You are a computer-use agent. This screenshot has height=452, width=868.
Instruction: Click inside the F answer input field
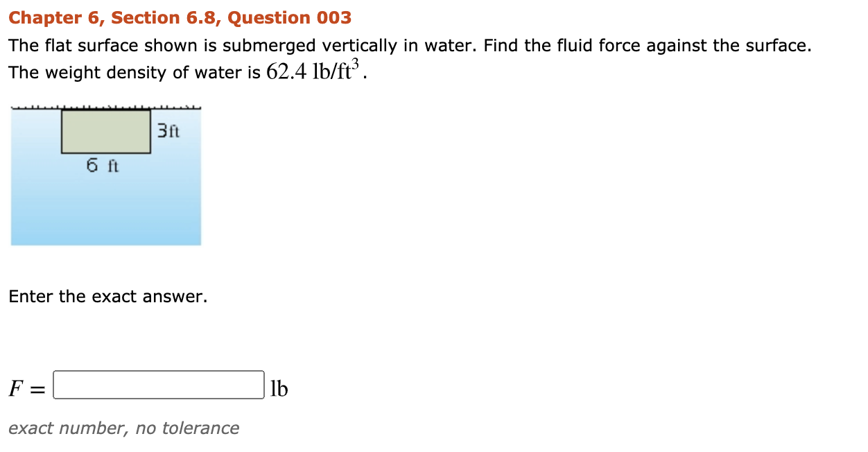pyautogui.click(x=158, y=386)
